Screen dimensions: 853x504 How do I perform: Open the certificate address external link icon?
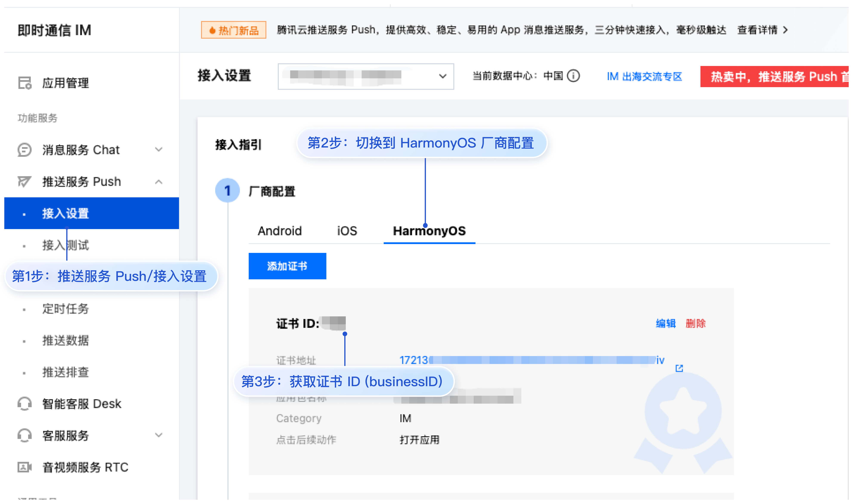679,368
